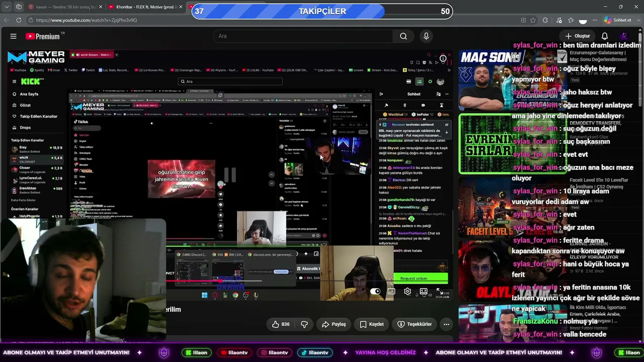Toggle theater mode in the YouTube player
Viewport: 644px width, 362px height.
click(424, 292)
